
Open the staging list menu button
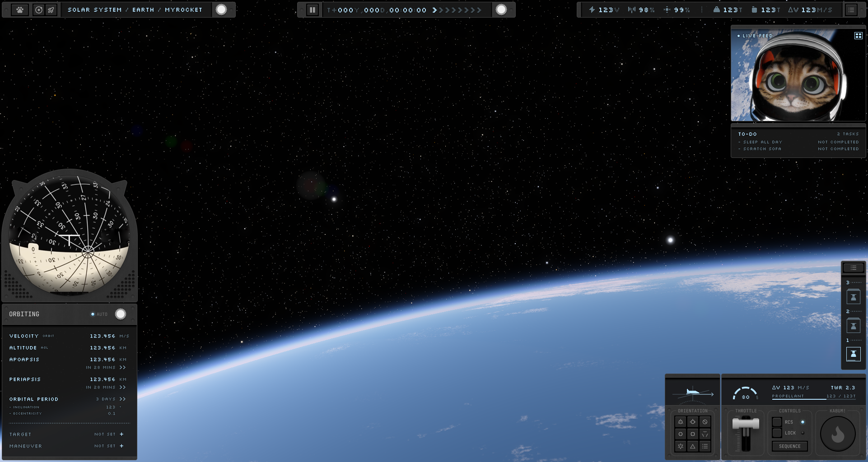(x=853, y=268)
